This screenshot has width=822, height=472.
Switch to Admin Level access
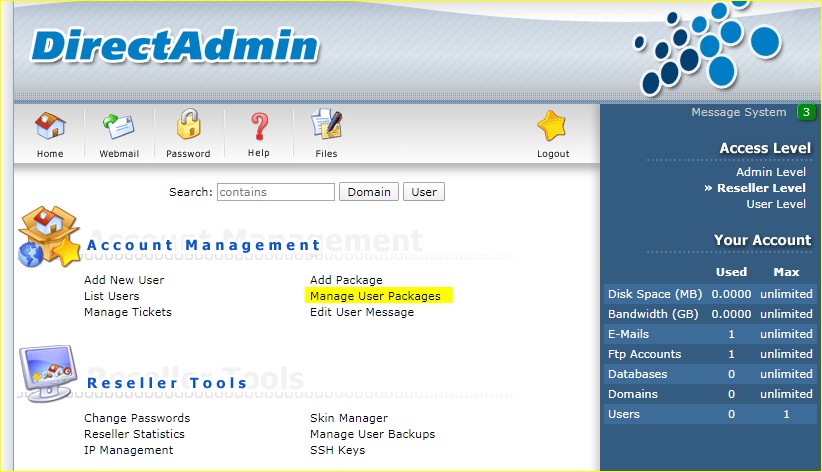[770, 172]
